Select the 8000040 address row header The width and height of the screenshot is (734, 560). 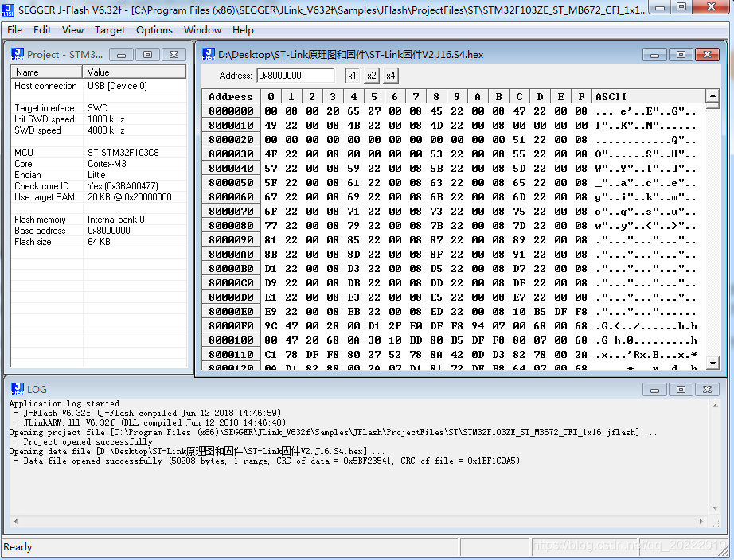(x=231, y=169)
